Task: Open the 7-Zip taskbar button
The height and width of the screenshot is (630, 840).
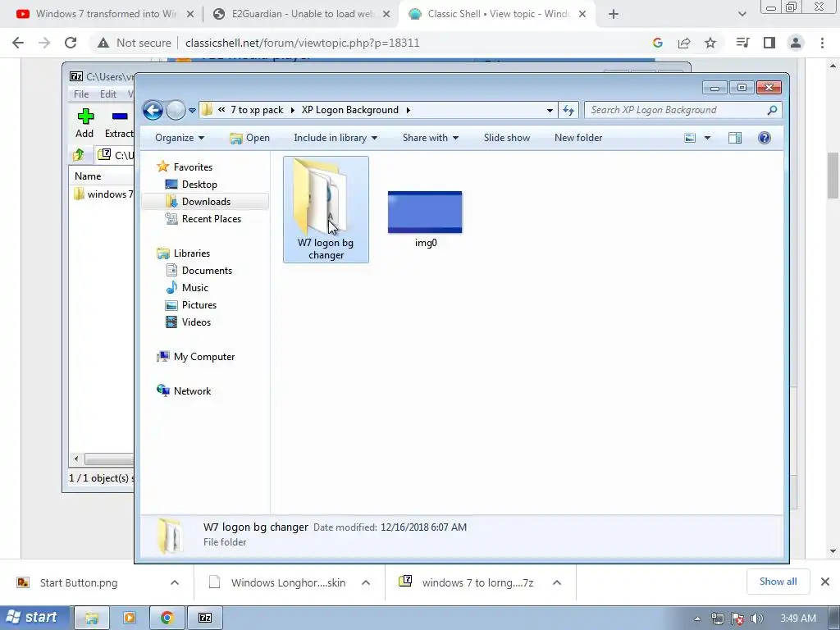Action: tap(205, 618)
